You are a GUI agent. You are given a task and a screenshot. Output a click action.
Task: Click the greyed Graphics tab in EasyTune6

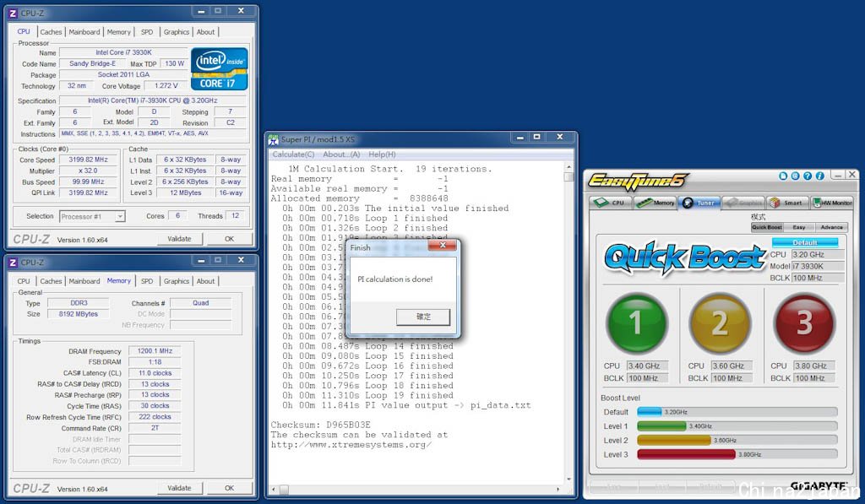point(743,203)
